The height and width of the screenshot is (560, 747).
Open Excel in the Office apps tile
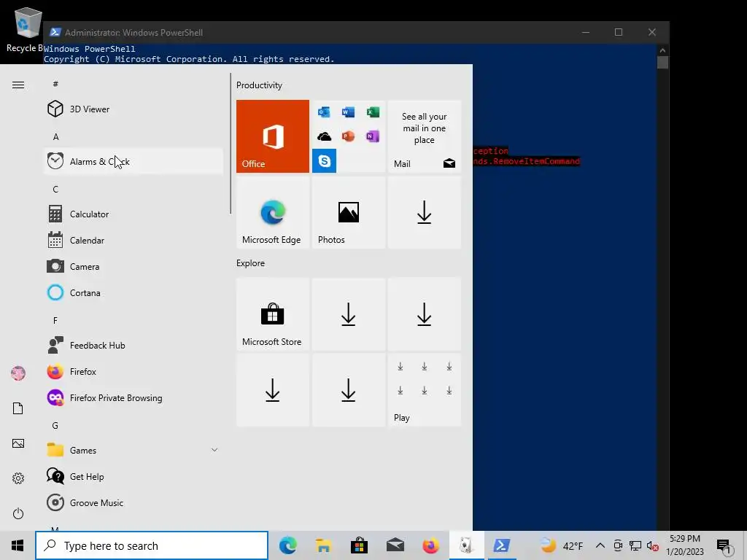[373, 112]
